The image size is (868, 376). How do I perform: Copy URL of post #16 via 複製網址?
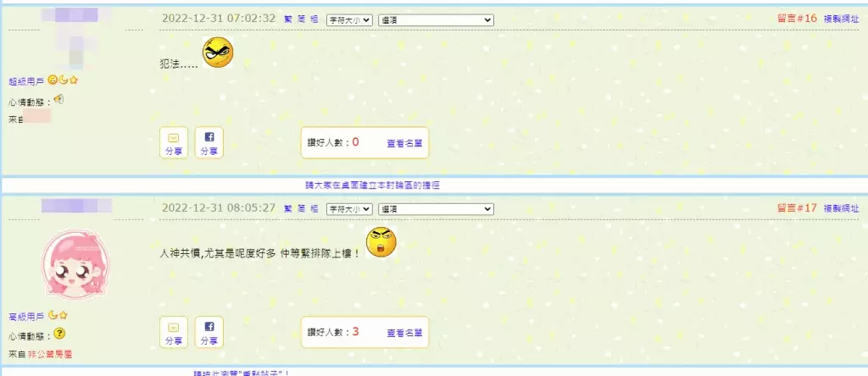coord(840,19)
